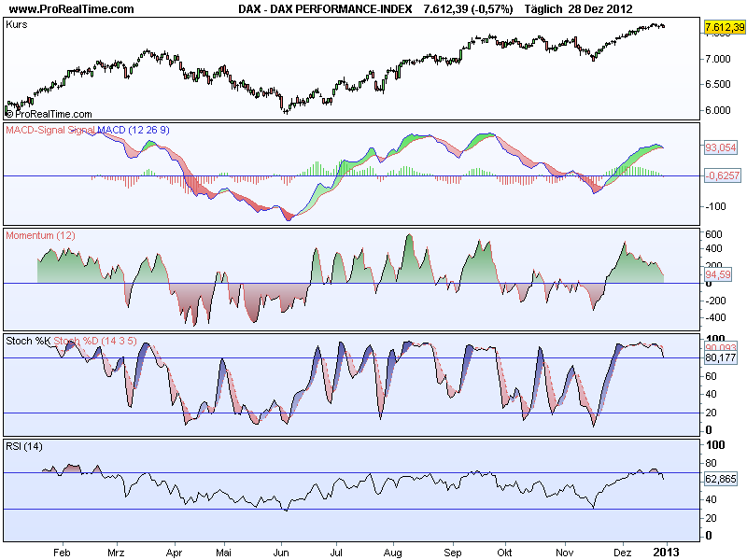Screen dimensions: 747x560
Task: Click the Kurs panel label
Action: [17, 25]
